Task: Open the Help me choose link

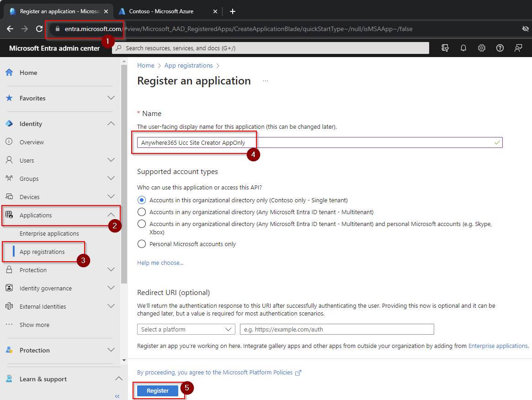Action: pyautogui.click(x=160, y=263)
